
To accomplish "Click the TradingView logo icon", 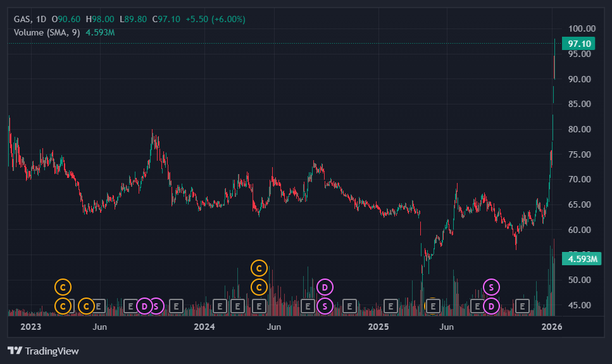I will (x=15, y=351).
